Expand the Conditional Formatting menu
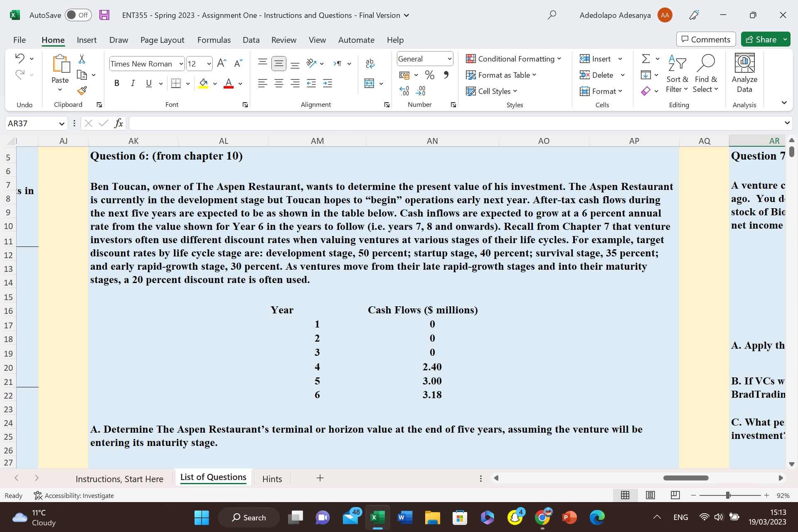 coord(514,59)
